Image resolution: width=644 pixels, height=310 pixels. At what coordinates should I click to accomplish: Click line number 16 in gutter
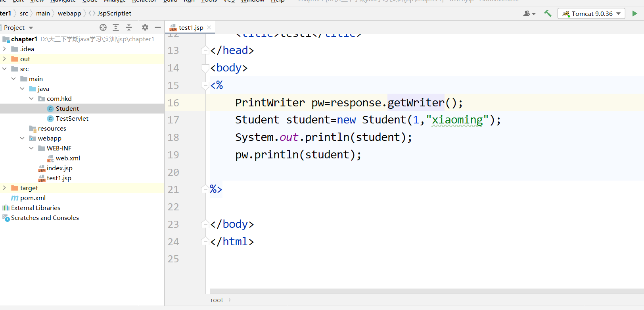pyautogui.click(x=173, y=103)
